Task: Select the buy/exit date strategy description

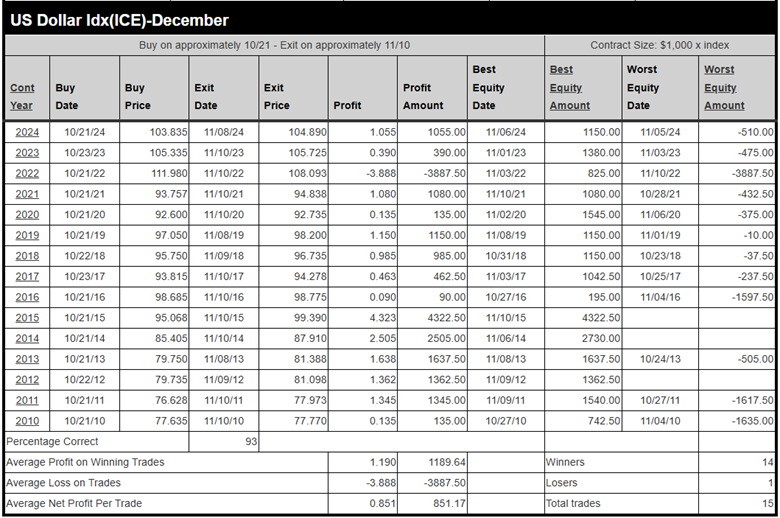Action: click(275, 45)
